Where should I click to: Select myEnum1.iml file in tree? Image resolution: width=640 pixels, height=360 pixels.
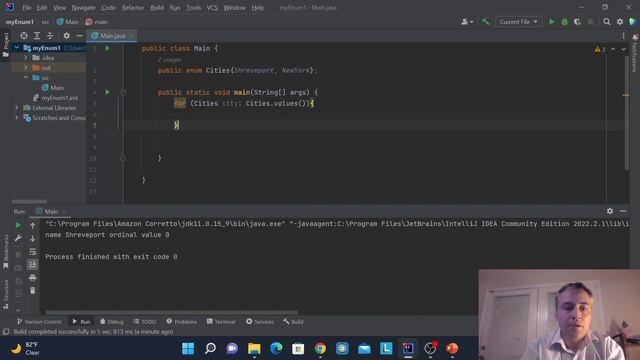pos(55,98)
